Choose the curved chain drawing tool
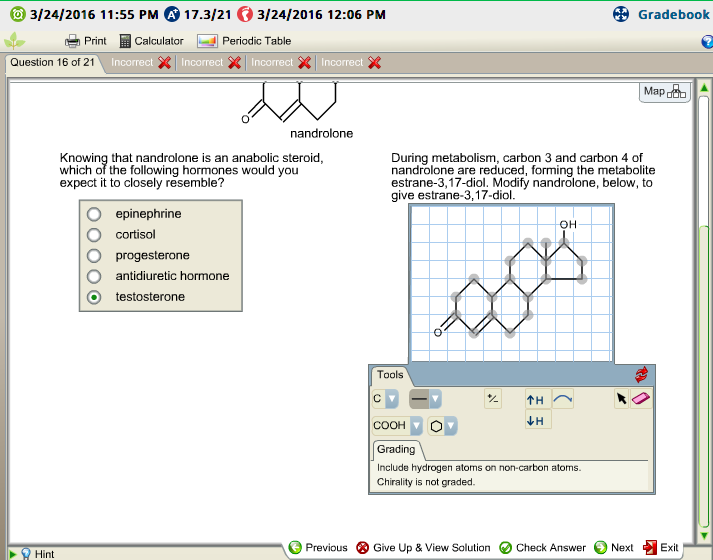Image resolution: width=713 pixels, height=560 pixels. coord(563,399)
